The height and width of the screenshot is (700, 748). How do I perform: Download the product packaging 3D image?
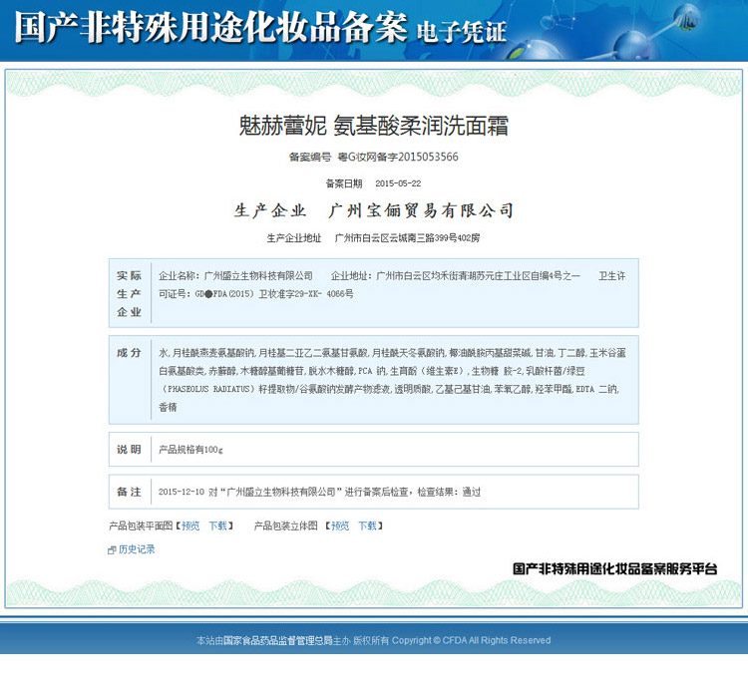[367, 525]
